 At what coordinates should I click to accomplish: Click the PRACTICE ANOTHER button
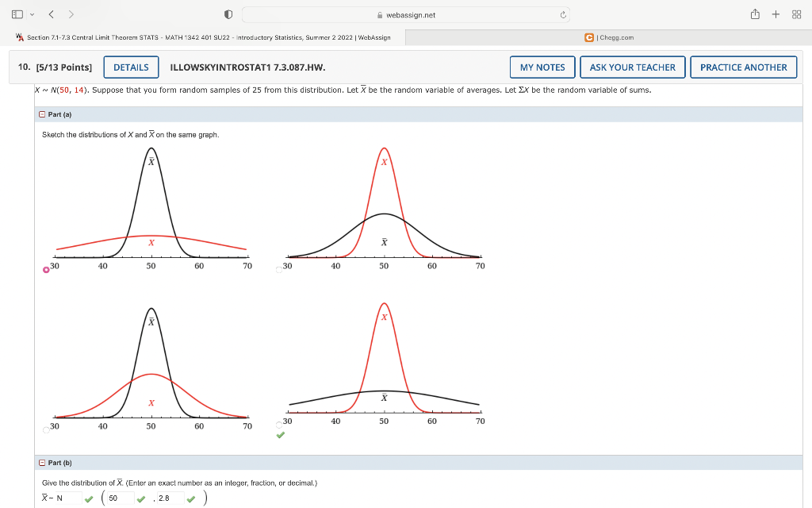point(743,67)
